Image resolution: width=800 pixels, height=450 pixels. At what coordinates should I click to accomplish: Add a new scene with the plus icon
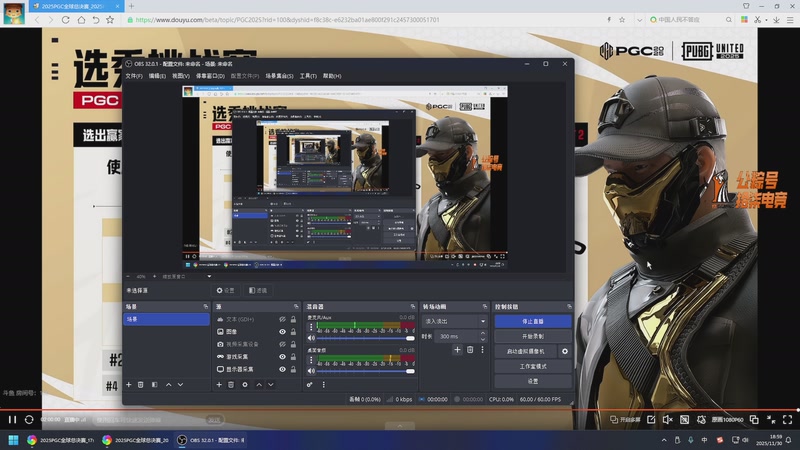(129, 385)
